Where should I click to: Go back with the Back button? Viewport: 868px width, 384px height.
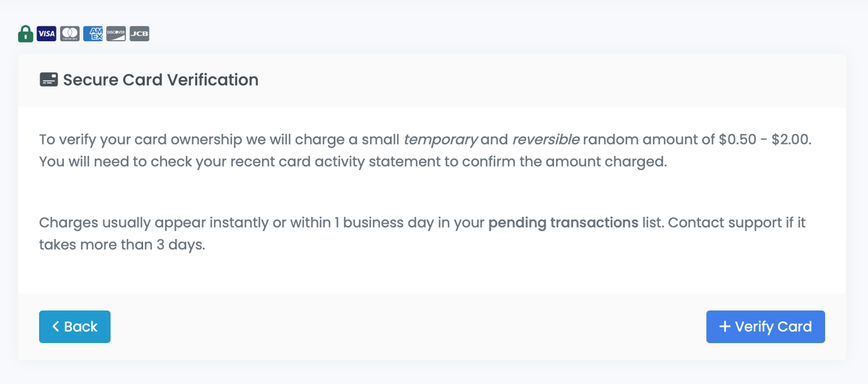click(x=75, y=327)
